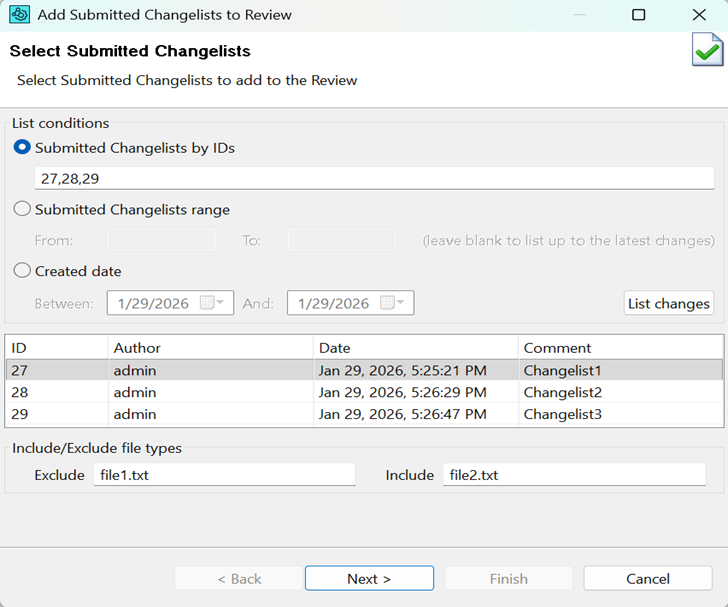
Task: Click the List changes button
Action: 669,303
